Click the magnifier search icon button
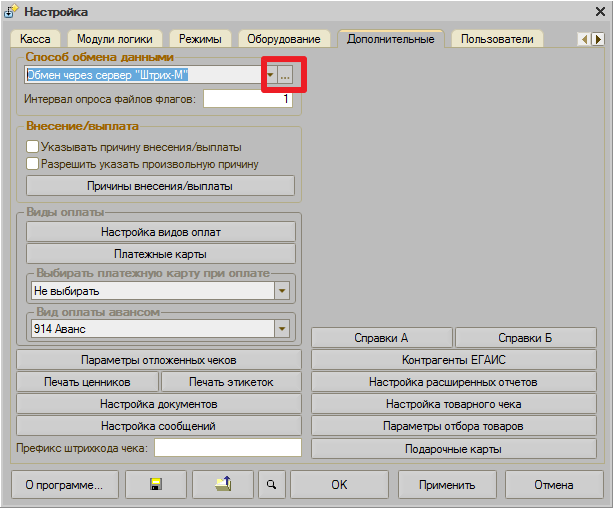The image size is (613, 508). coord(270,485)
